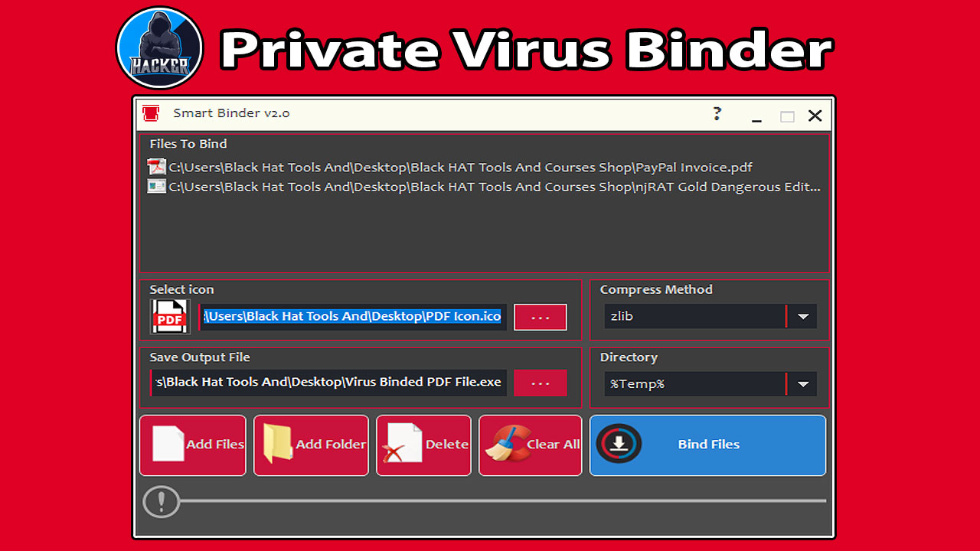The width and height of the screenshot is (980, 551).
Task: Click the Directory label
Action: coord(629,357)
